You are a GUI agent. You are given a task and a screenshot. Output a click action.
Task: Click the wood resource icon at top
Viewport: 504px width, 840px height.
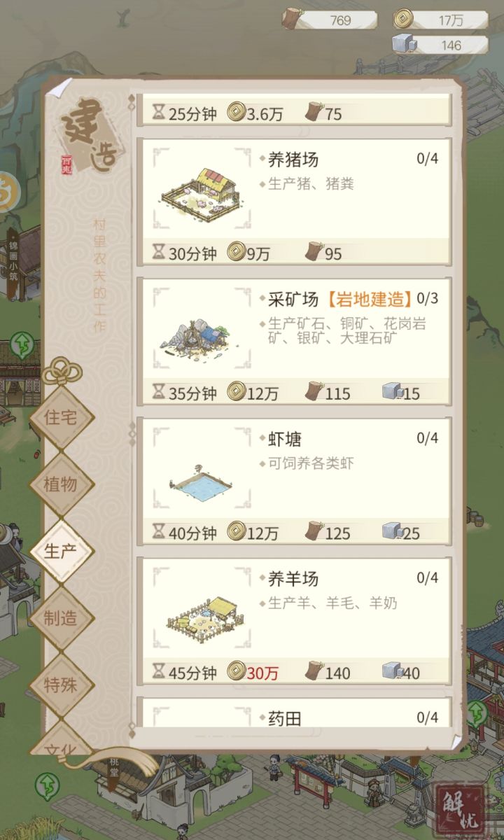click(292, 20)
